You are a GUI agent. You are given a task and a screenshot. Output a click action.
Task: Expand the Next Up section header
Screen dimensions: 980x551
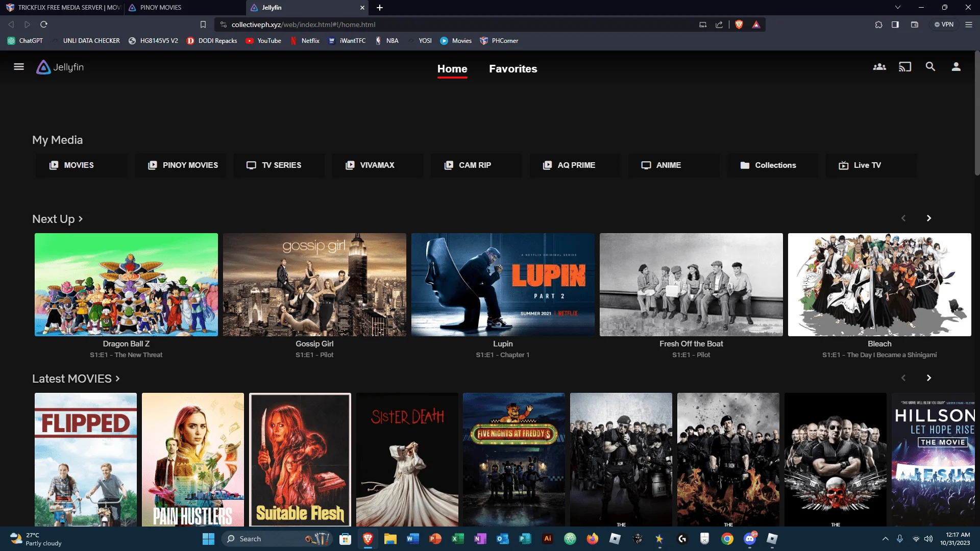click(x=58, y=219)
